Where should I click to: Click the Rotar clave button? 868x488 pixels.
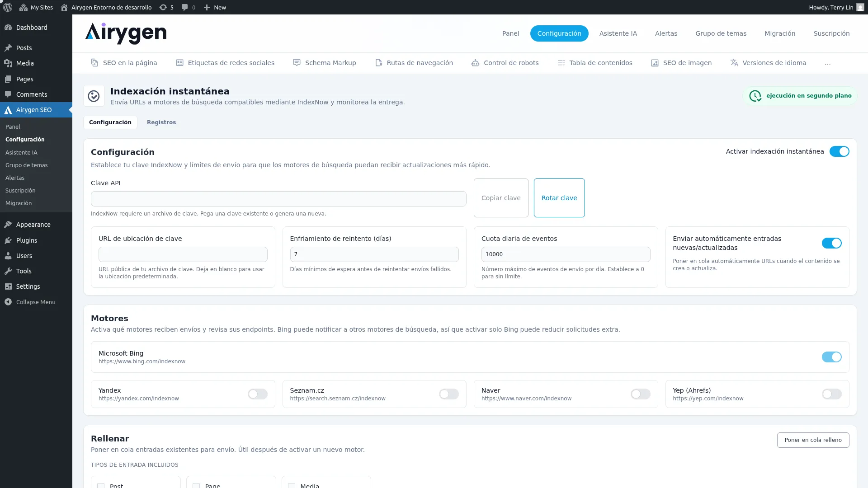(x=559, y=198)
